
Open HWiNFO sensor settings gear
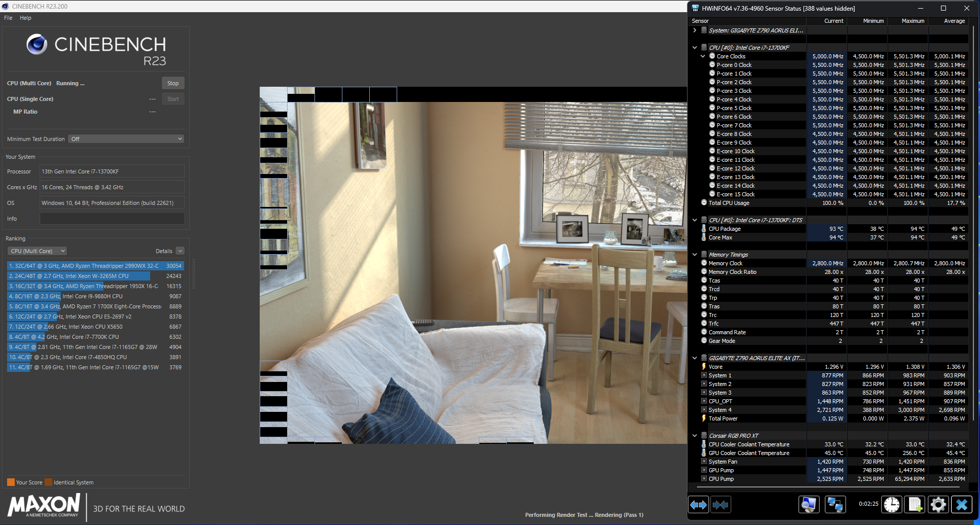pyautogui.click(x=938, y=505)
